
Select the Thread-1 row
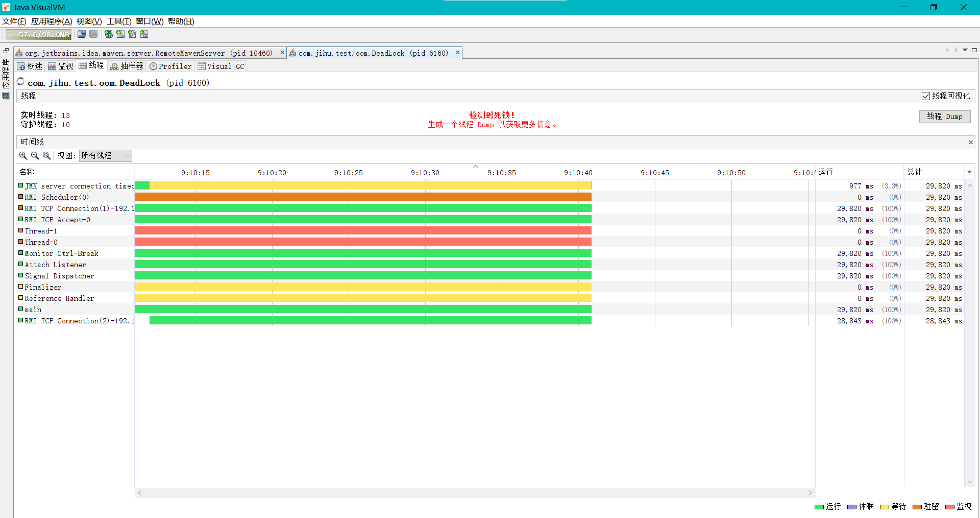tap(490, 231)
